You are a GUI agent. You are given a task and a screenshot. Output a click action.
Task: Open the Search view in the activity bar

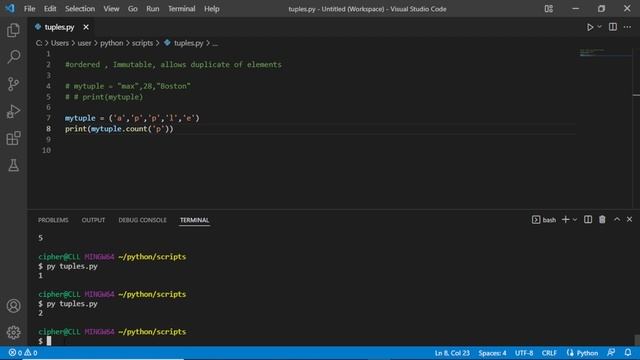coord(13,57)
